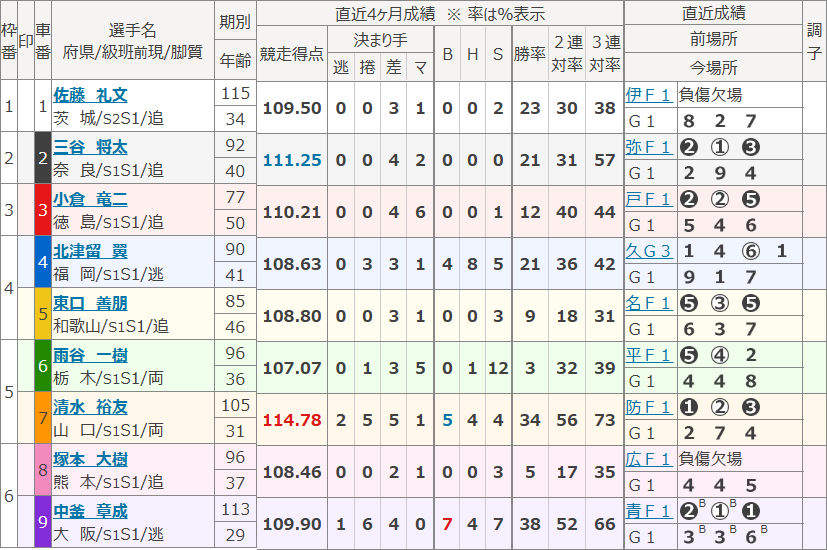Open racer profile 三谷 将太
Screen dimensions: 827x550
coord(90,147)
